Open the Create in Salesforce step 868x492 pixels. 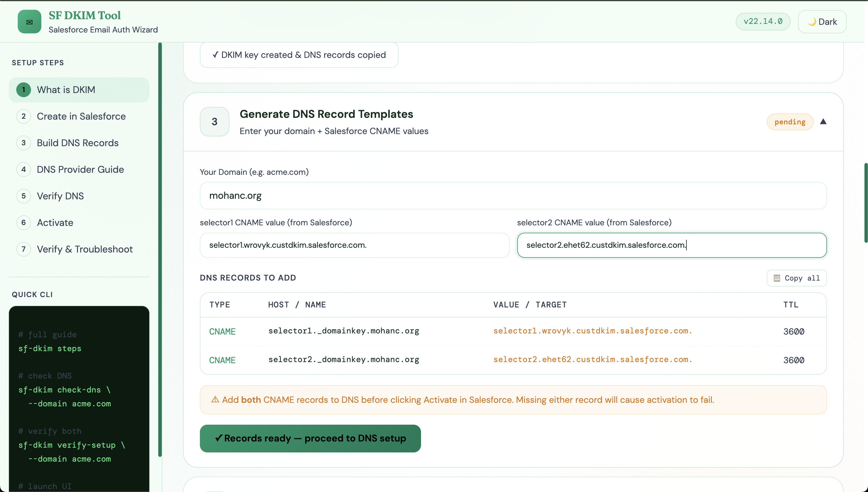coord(81,116)
